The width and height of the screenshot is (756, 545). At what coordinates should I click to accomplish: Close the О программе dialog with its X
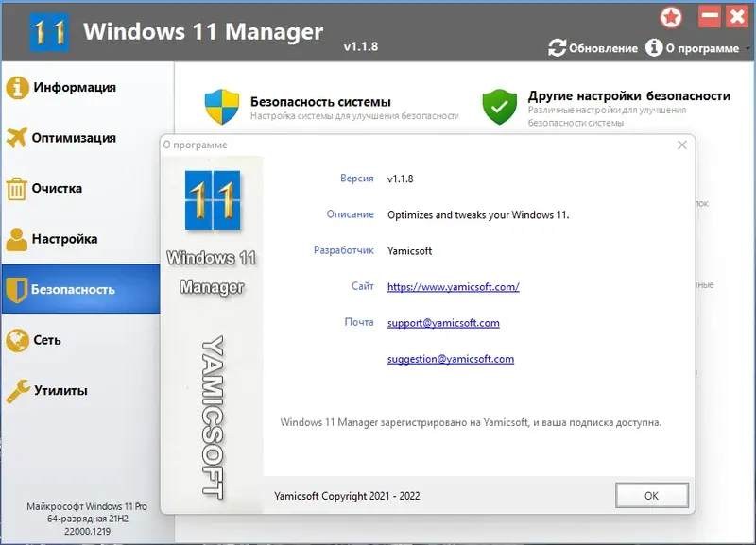click(x=682, y=146)
